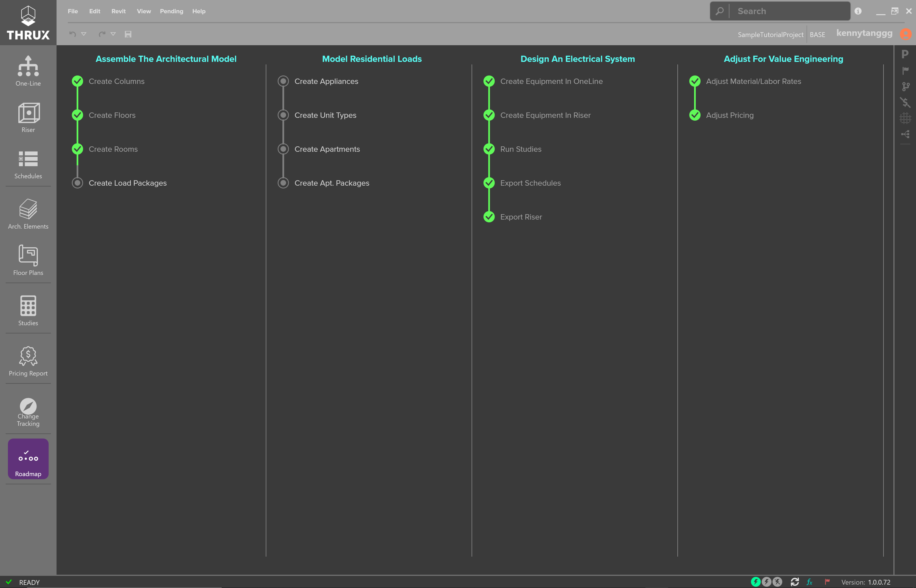Click the search magnifier icon

tap(720, 11)
